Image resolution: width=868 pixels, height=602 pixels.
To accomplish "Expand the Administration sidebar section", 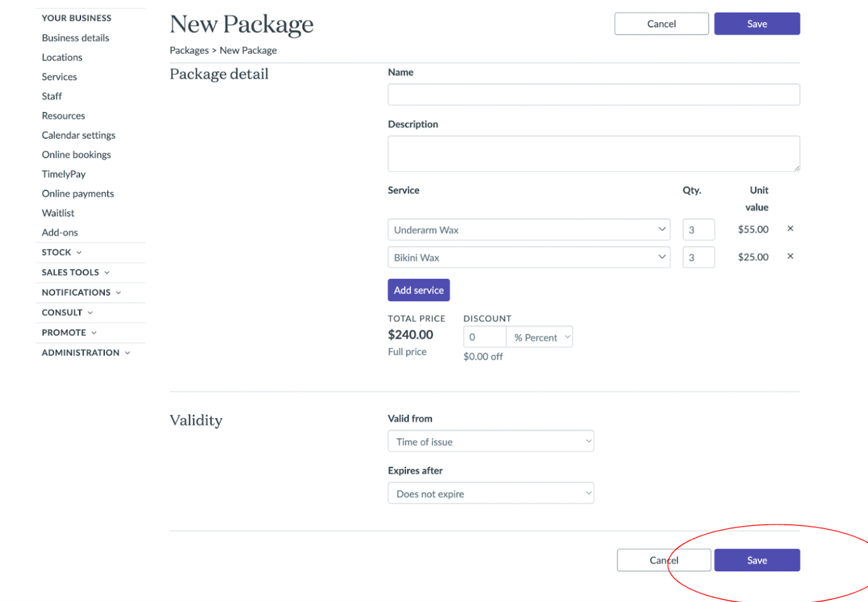I will tap(85, 353).
